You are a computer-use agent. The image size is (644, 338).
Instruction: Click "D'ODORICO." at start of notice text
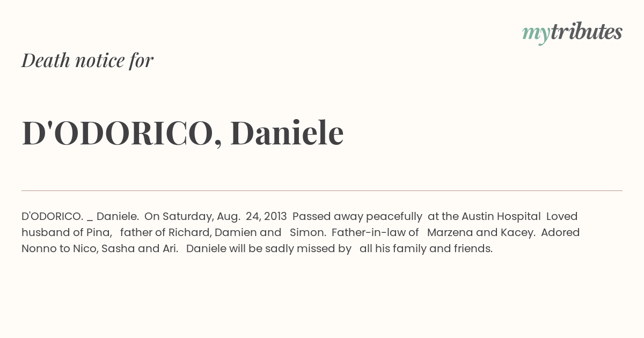(52, 216)
